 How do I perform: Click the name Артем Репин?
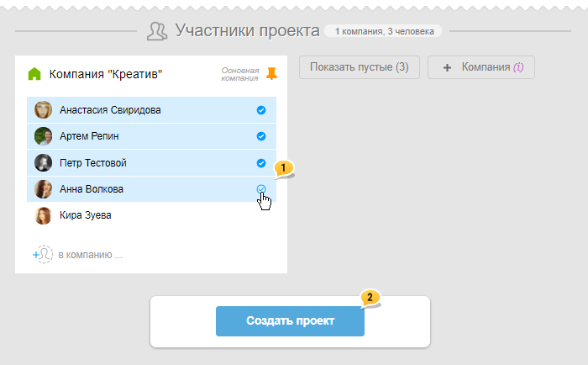(x=89, y=136)
